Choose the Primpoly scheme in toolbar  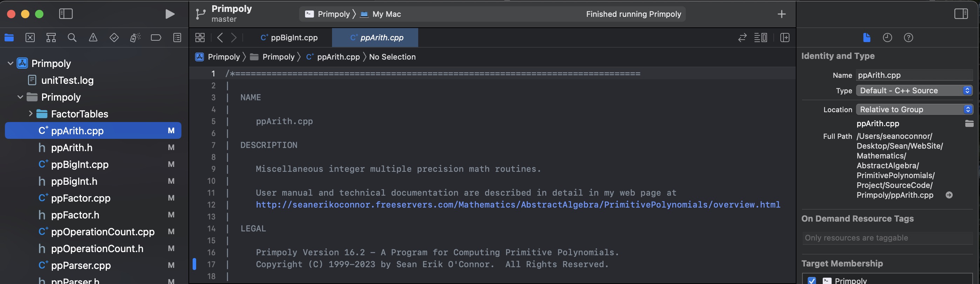click(327, 14)
